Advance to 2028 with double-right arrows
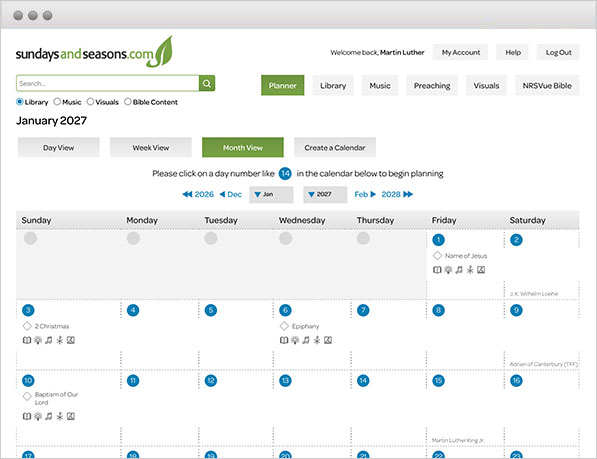This screenshot has width=597, height=459. 397,194
